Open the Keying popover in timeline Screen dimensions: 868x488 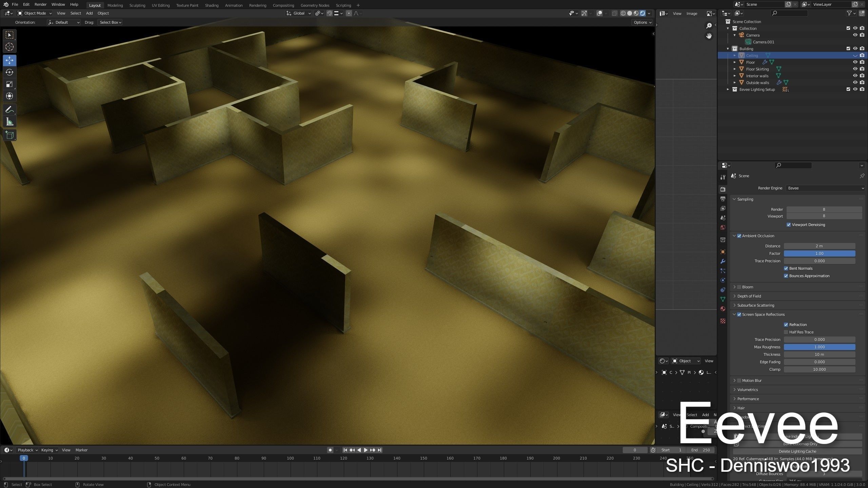49,450
